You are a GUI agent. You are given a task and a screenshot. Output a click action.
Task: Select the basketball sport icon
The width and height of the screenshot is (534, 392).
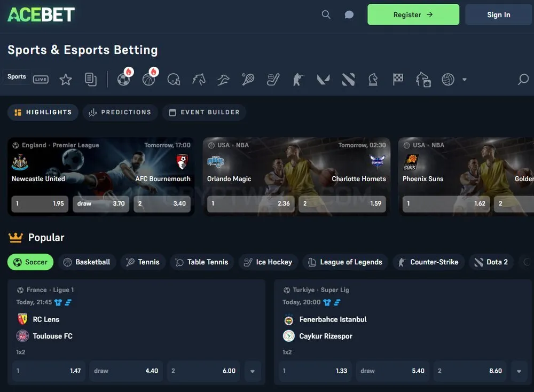coord(149,80)
